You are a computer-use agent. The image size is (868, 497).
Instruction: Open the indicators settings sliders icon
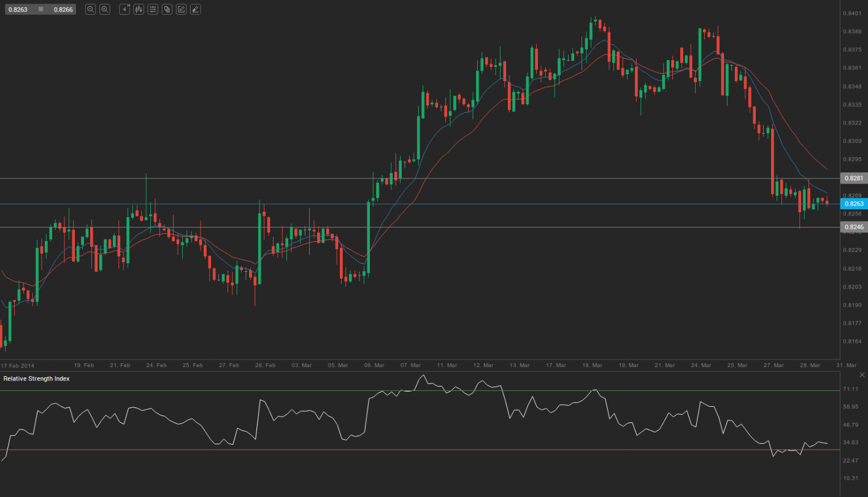(153, 9)
